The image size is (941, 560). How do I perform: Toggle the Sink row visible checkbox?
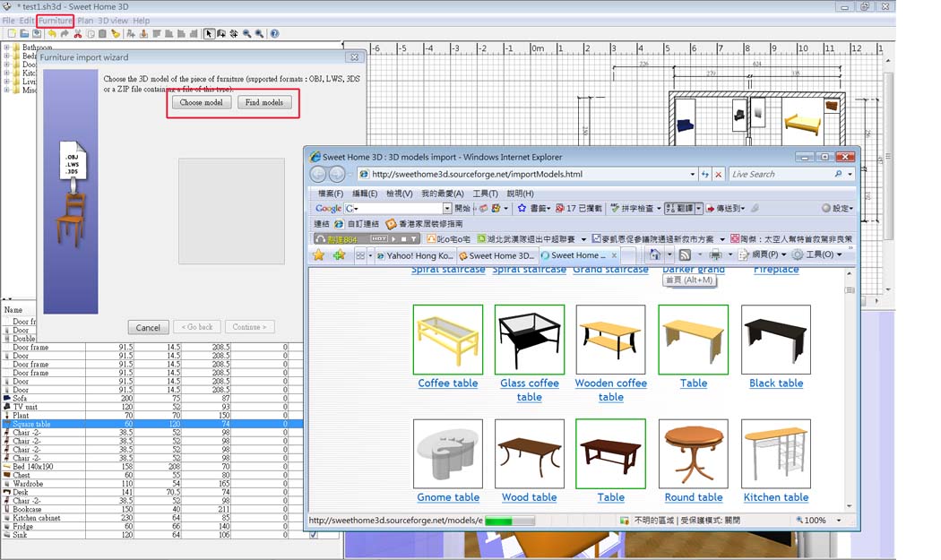pos(314,534)
